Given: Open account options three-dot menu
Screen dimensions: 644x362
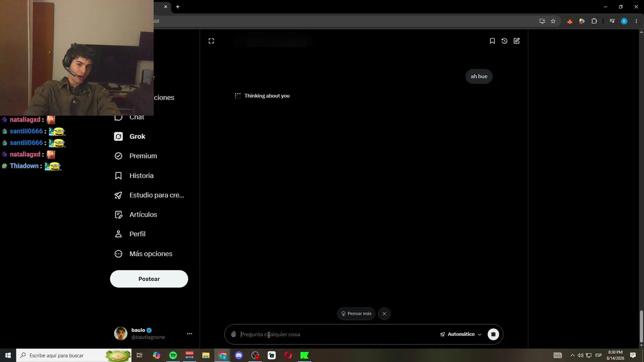Looking at the screenshot, I should point(190,334).
